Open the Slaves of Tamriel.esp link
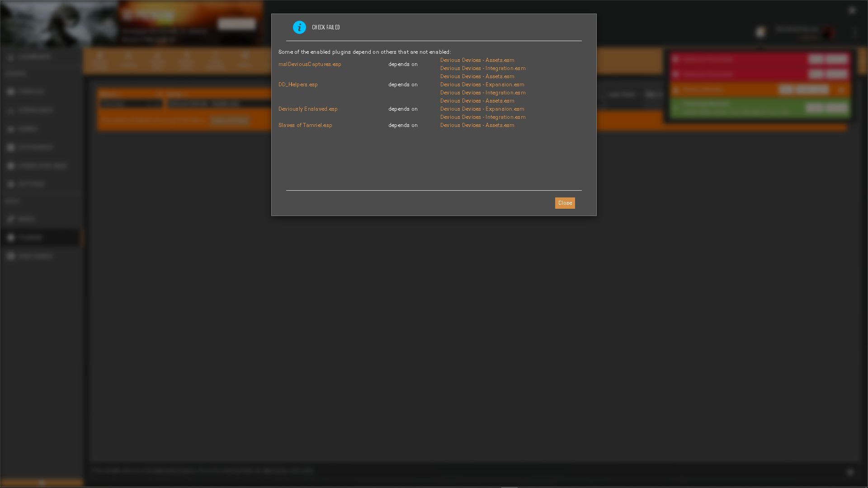This screenshot has height=488, width=868. [305, 125]
